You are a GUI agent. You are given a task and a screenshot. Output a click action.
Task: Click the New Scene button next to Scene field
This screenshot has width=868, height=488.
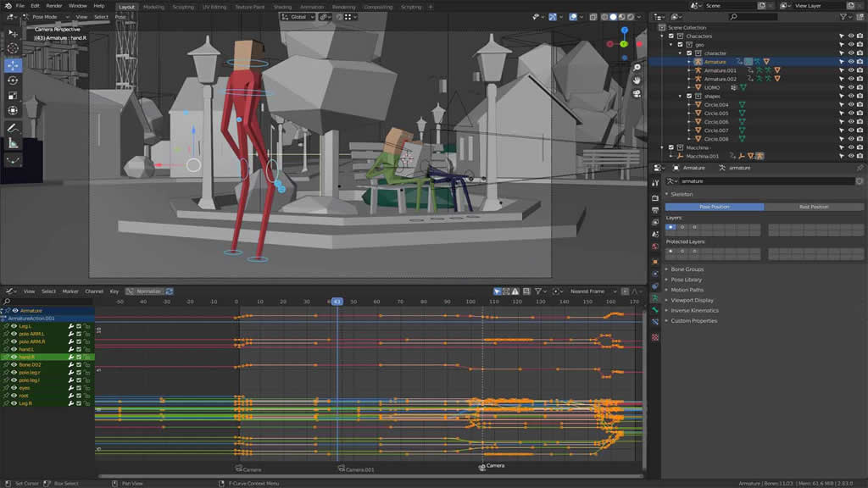(x=762, y=6)
